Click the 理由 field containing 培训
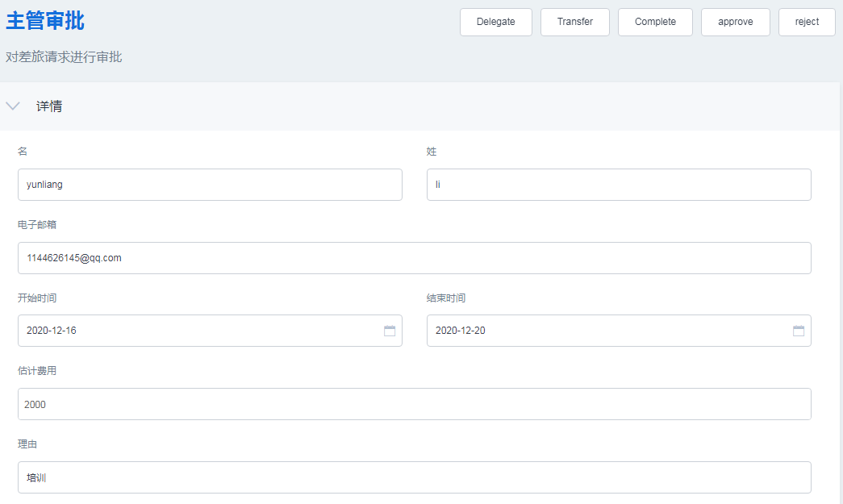The width and height of the screenshot is (843, 504). (x=414, y=477)
